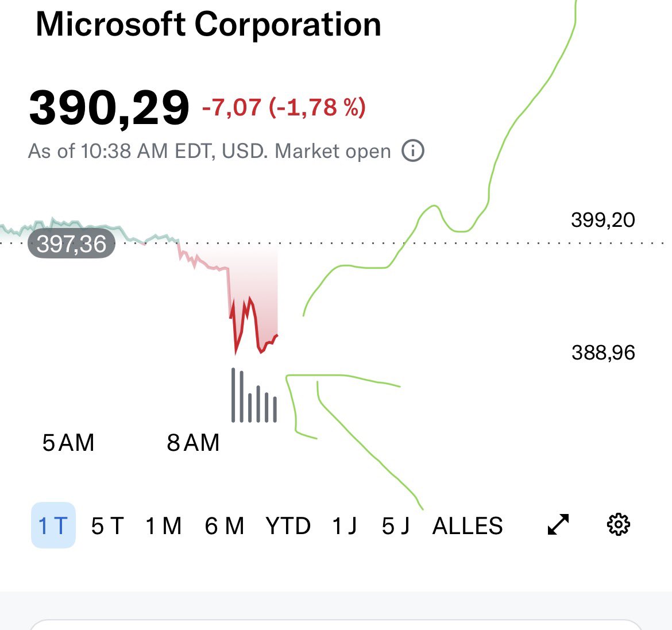Switch to the 1 M range
This screenshot has height=630, width=672.
click(163, 526)
